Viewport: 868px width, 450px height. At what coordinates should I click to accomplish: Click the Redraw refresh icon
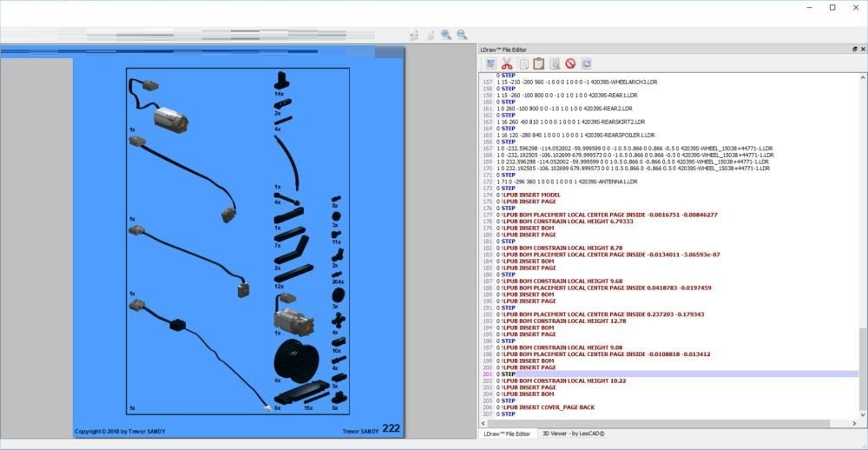coord(586,63)
